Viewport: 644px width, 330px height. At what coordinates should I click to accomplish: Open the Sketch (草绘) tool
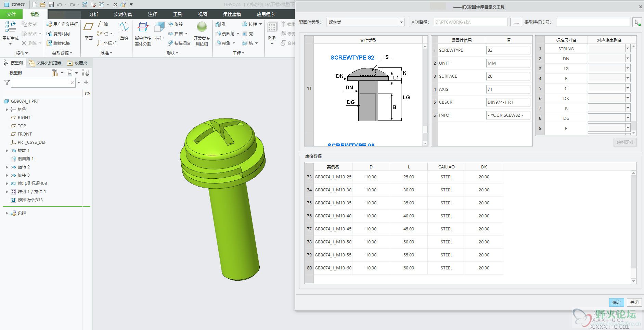point(124,31)
